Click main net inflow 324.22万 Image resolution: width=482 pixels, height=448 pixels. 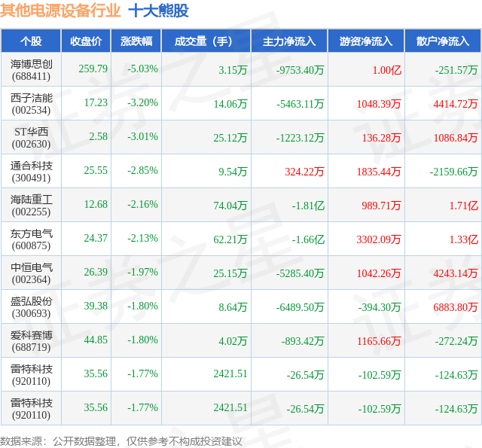coord(304,172)
